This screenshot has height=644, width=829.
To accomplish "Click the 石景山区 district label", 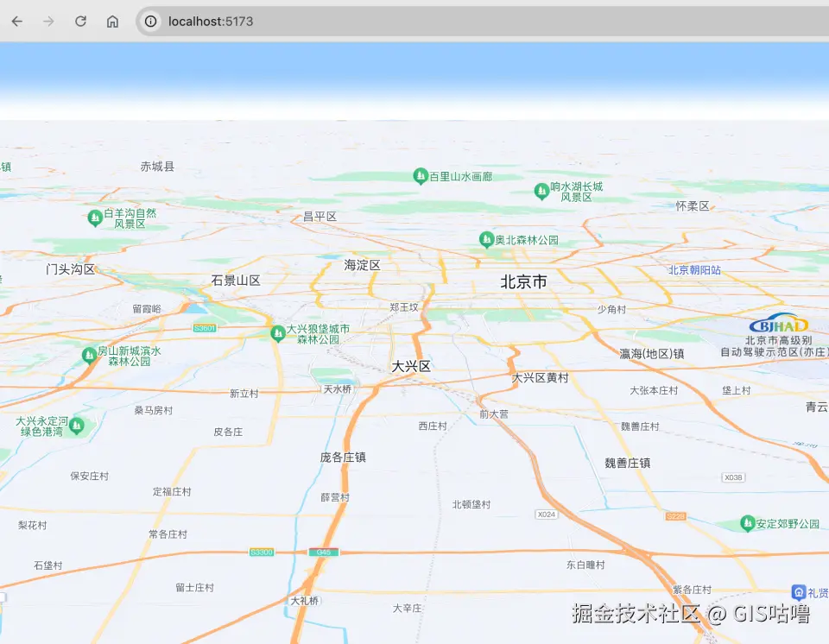I will pos(236,281).
